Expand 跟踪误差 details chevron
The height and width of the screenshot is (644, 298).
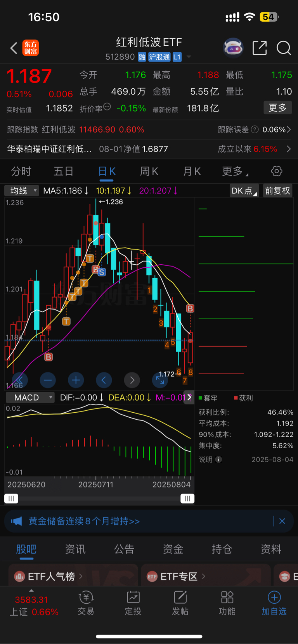click(289, 129)
